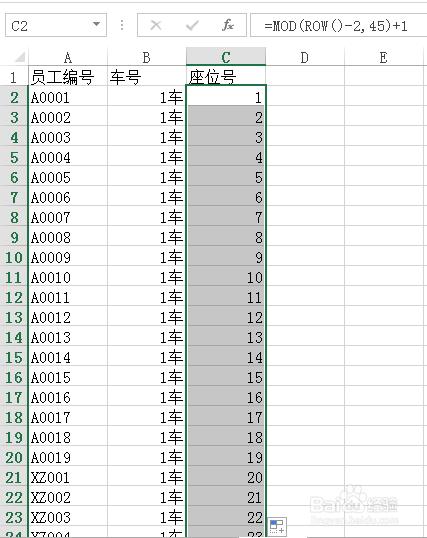The height and width of the screenshot is (538, 427).
Task: Select cell containing A0001
Action: pos(68,97)
